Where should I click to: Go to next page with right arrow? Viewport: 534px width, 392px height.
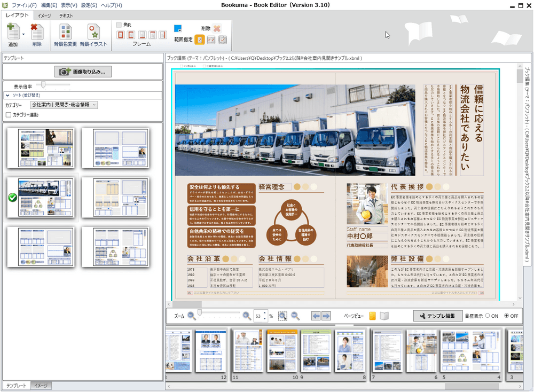(x=326, y=316)
